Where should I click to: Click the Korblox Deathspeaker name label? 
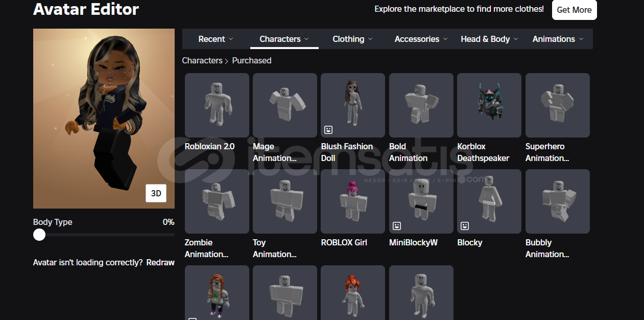click(483, 152)
